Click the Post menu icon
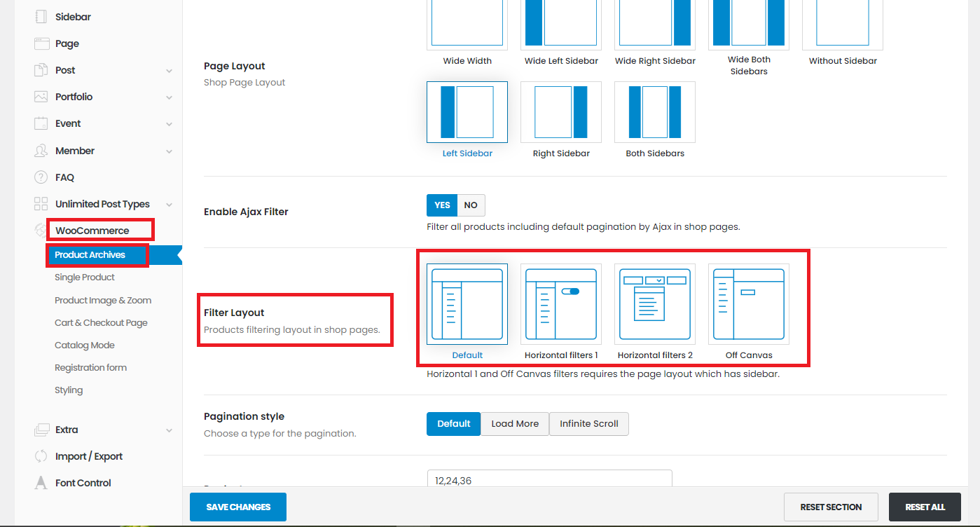 point(41,70)
